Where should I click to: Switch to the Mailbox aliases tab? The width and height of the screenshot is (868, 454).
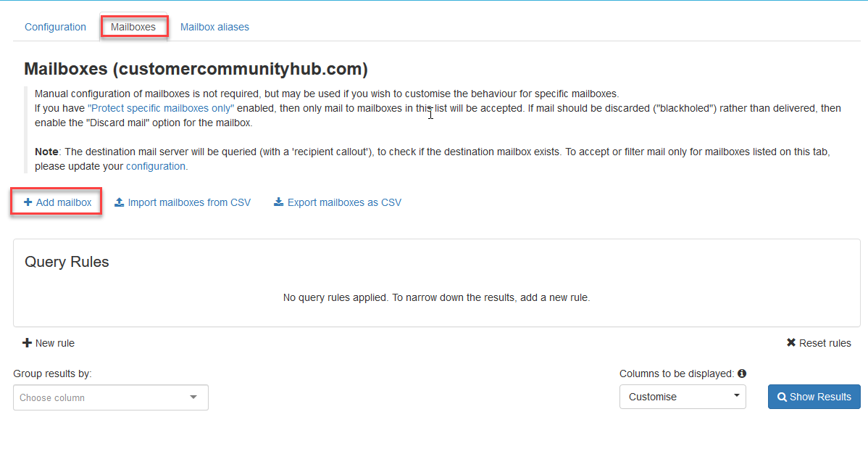coord(214,27)
